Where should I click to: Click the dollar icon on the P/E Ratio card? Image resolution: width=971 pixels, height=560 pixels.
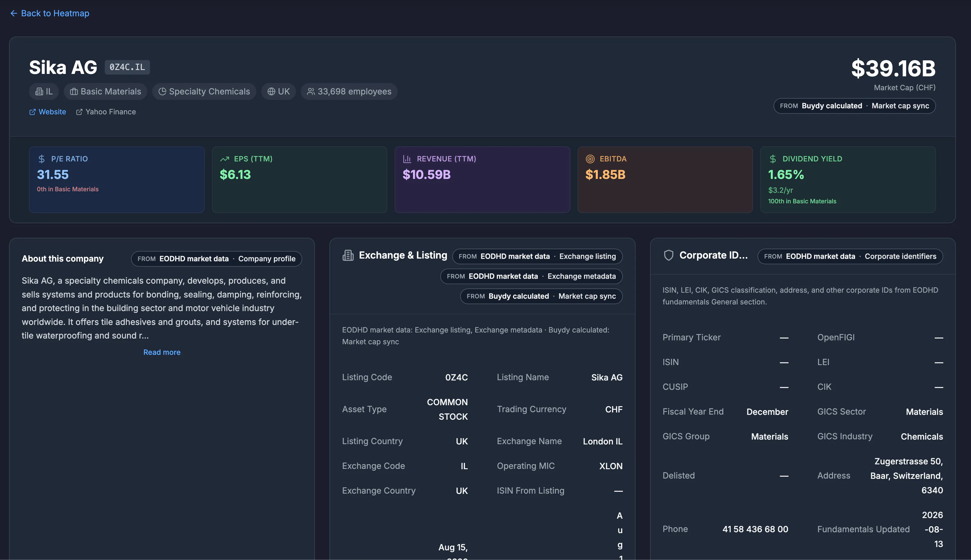click(42, 159)
